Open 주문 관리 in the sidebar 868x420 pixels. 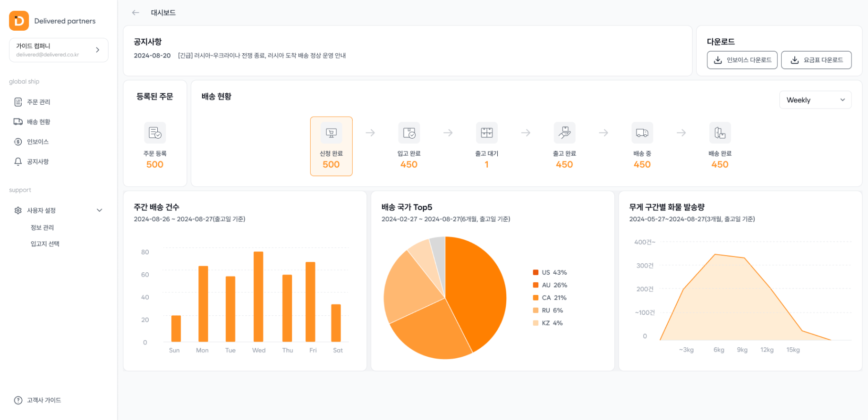tap(38, 102)
